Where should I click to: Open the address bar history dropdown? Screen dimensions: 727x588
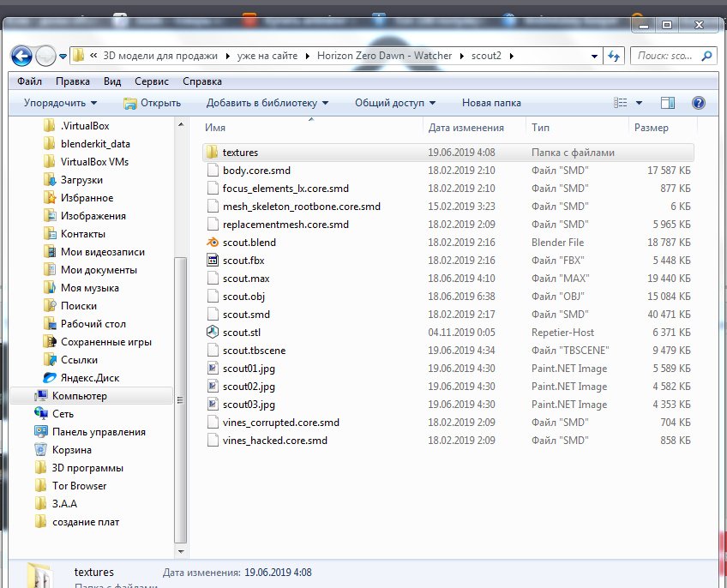[594, 56]
